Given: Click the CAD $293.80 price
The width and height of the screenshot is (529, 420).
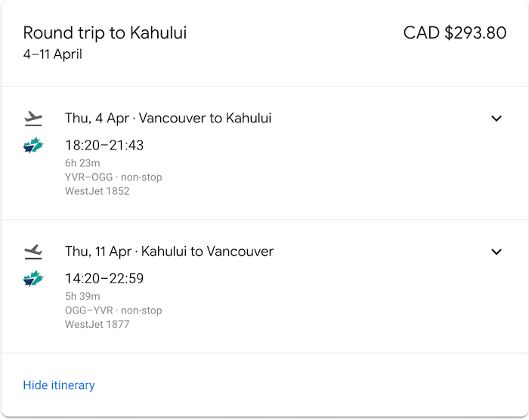Looking at the screenshot, I should (455, 33).
